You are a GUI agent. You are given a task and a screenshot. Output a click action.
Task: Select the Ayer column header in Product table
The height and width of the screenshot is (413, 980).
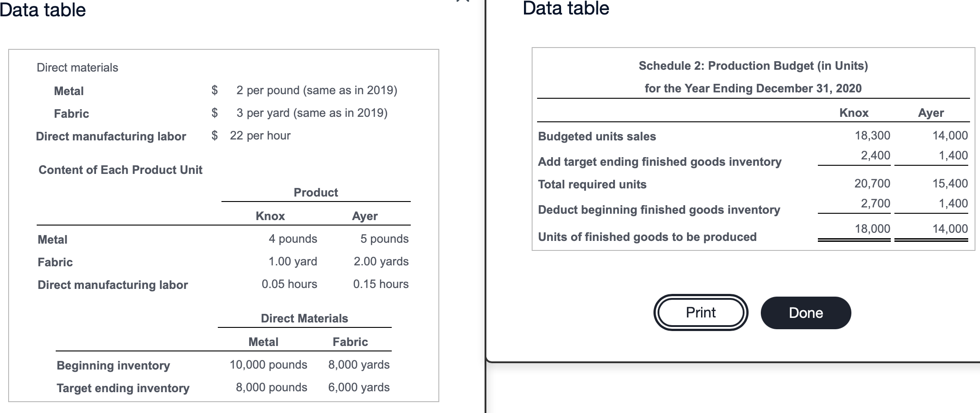pyautogui.click(x=365, y=216)
